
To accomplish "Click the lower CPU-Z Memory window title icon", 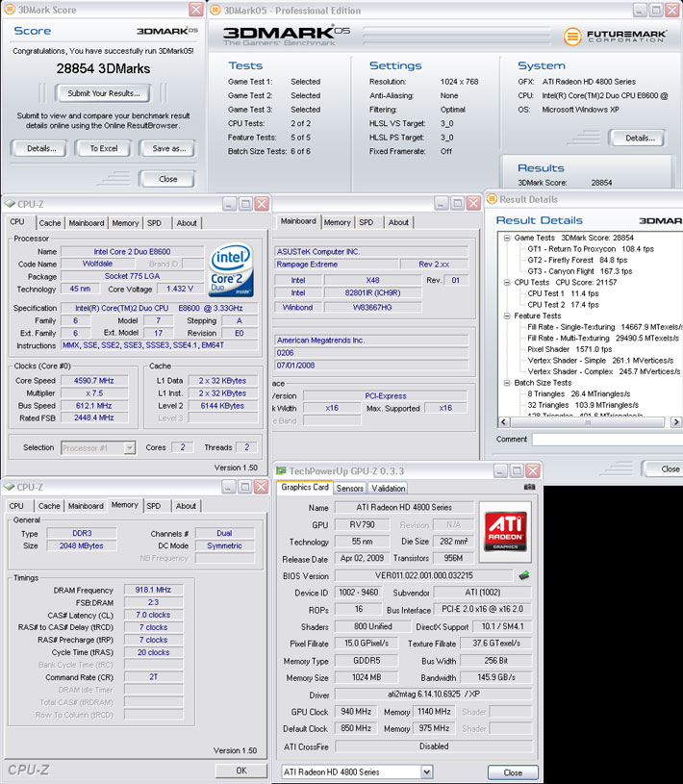I will point(9,487).
